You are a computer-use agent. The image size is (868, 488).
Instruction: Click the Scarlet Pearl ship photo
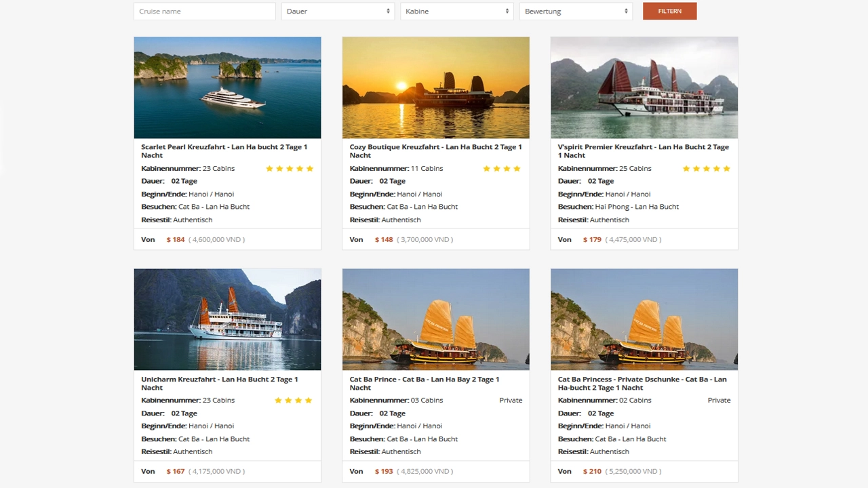(x=227, y=87)
